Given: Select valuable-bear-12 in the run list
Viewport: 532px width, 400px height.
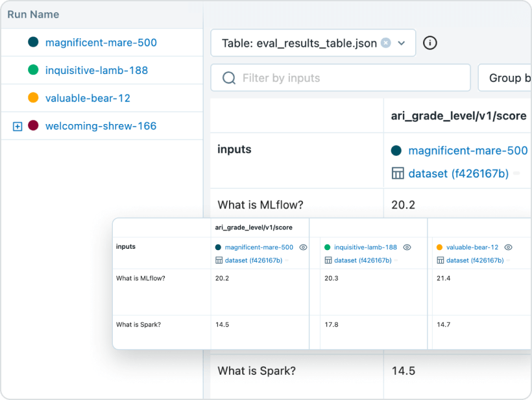Looking at the screenshot, I should tap(88, 98).
